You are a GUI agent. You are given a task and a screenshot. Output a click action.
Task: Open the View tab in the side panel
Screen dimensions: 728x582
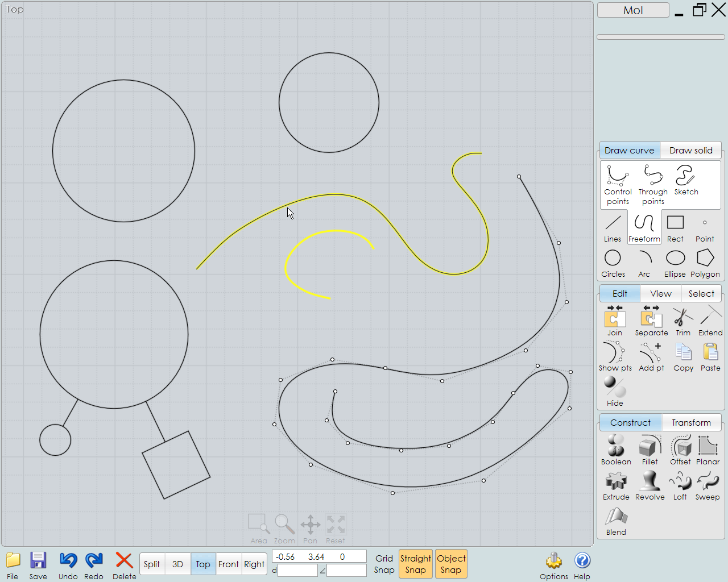[x=660, y=293]
